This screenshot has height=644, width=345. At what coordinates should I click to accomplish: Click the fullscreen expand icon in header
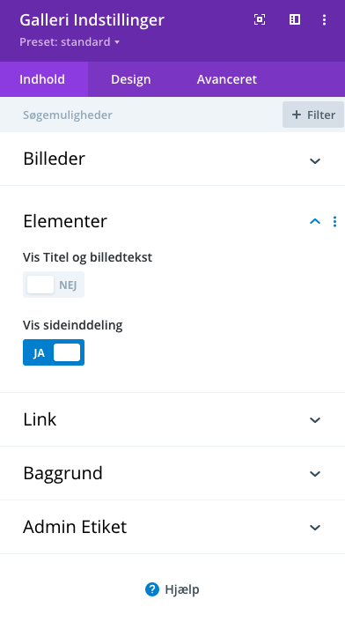tap(260, 19)
